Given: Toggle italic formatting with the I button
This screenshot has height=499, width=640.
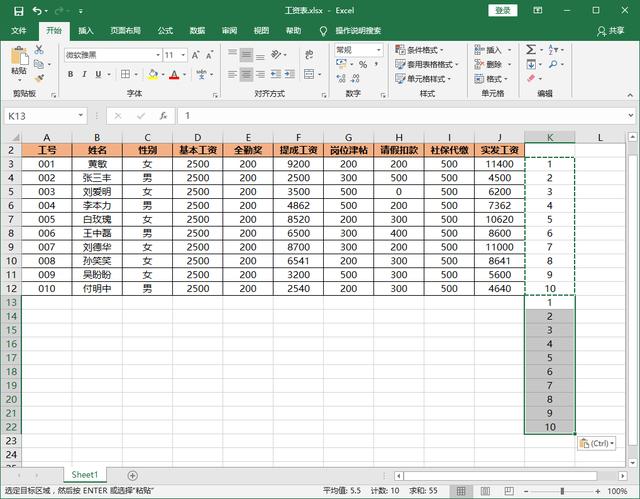Looking at the screenshot, I should tap(84, 75).
